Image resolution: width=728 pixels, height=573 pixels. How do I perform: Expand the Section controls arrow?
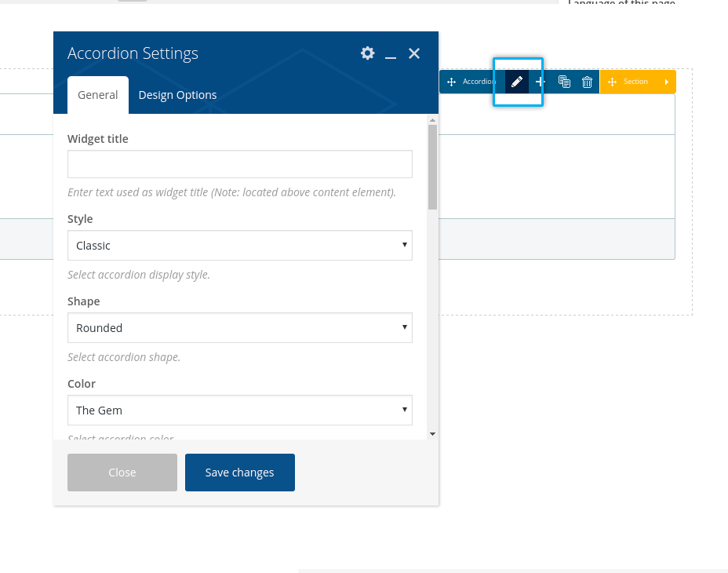point(667,82)
